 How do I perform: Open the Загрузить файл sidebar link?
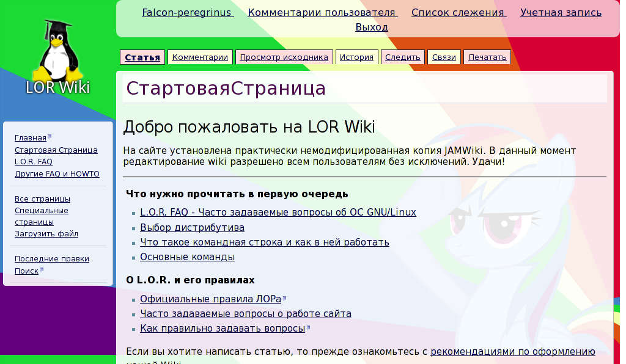46,233
